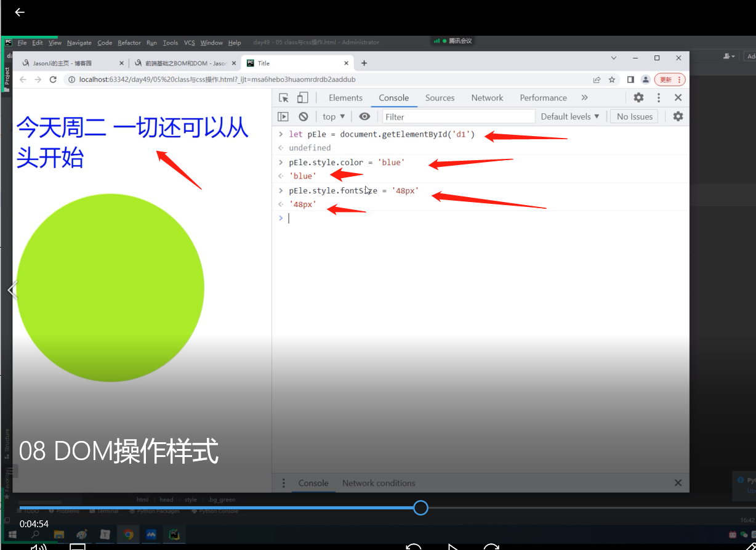The width and height of the screenshot is (756, 550).
Task: Bookmark this page with the star icon
Action: click(612, 79)
